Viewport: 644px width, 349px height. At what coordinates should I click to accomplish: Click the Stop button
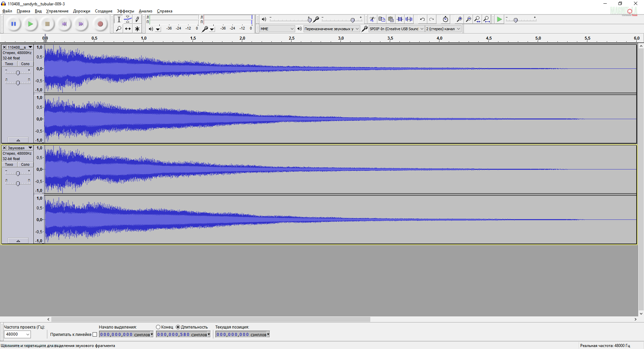point(47,24)
